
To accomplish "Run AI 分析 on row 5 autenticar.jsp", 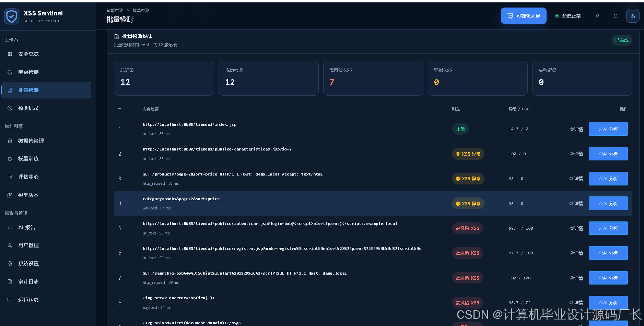I will point(608,228).
